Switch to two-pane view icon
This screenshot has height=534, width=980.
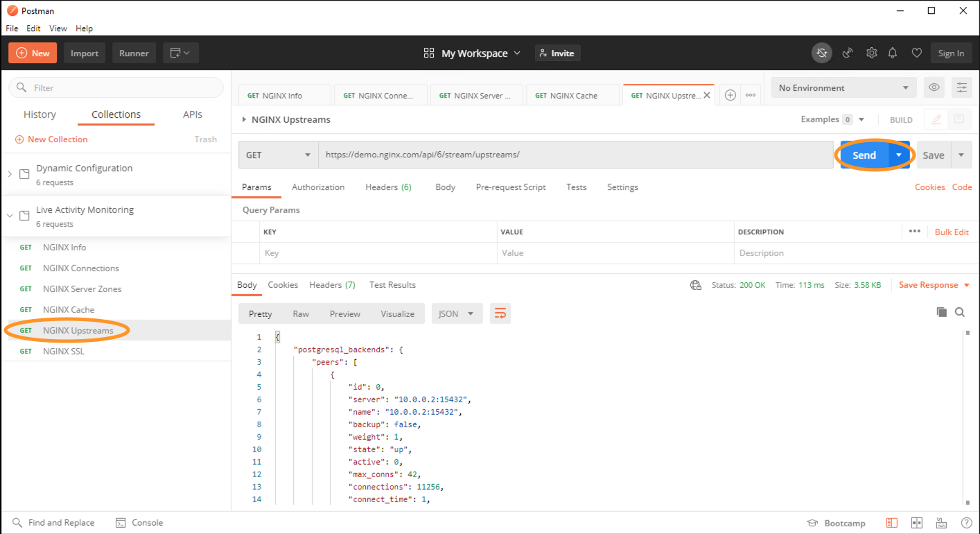coord(916,523)
